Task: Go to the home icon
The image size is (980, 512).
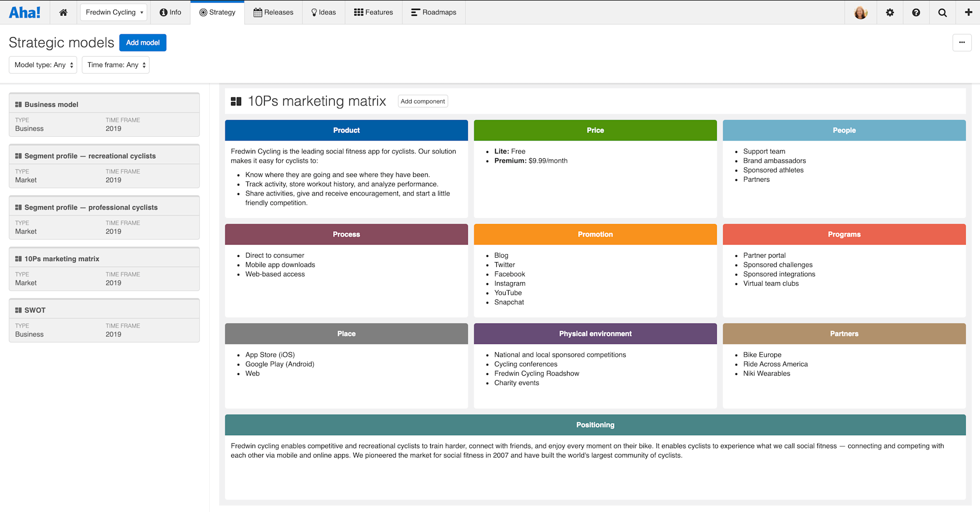Action: (63, 12)
